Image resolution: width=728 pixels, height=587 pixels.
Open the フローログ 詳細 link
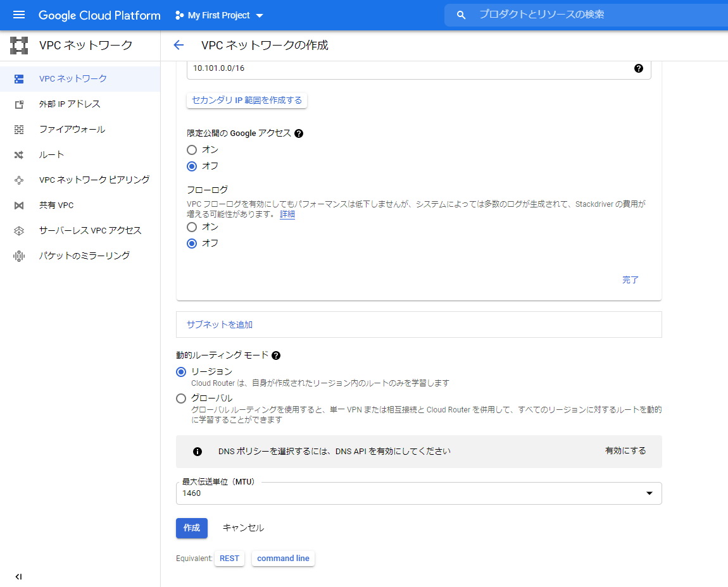point(287,214)
